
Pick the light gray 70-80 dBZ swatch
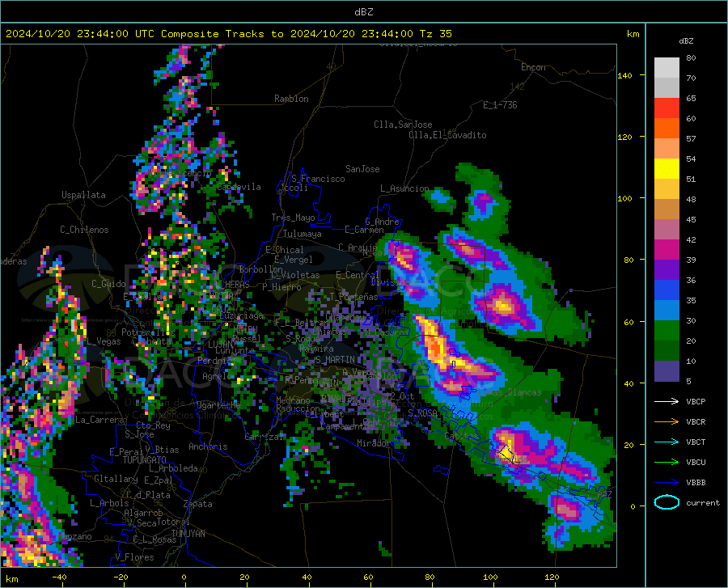pos(667,68)
